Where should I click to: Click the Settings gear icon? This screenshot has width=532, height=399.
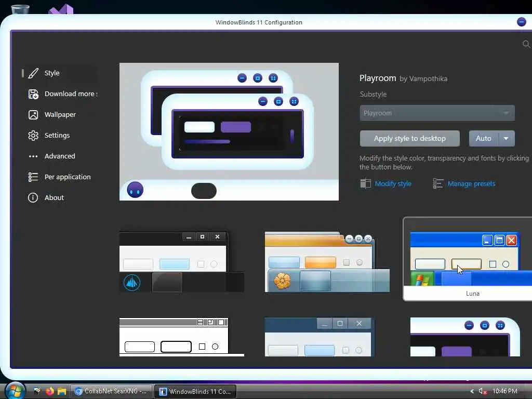(33, 136)
